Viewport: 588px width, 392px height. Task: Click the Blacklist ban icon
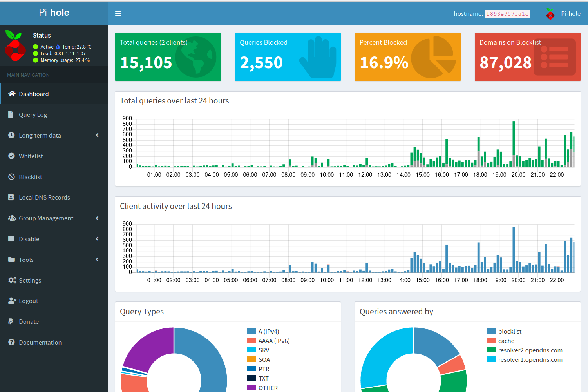(x=12, y=177)
